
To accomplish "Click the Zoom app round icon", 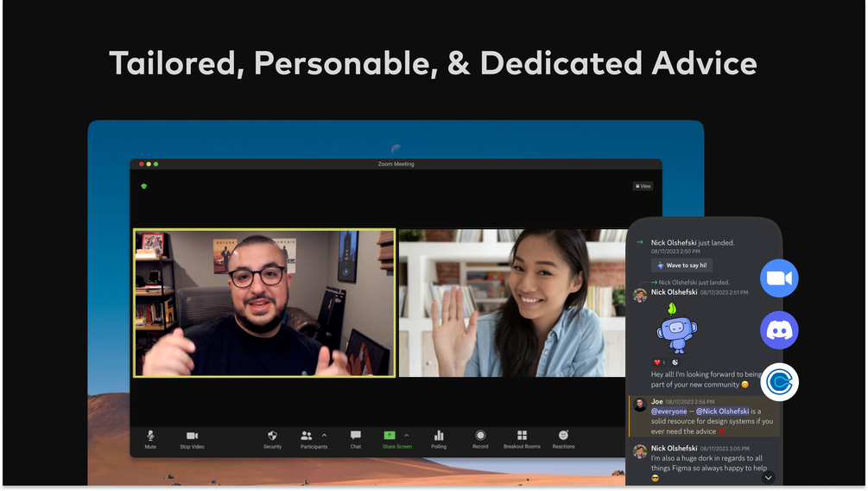I will point(779,278).
